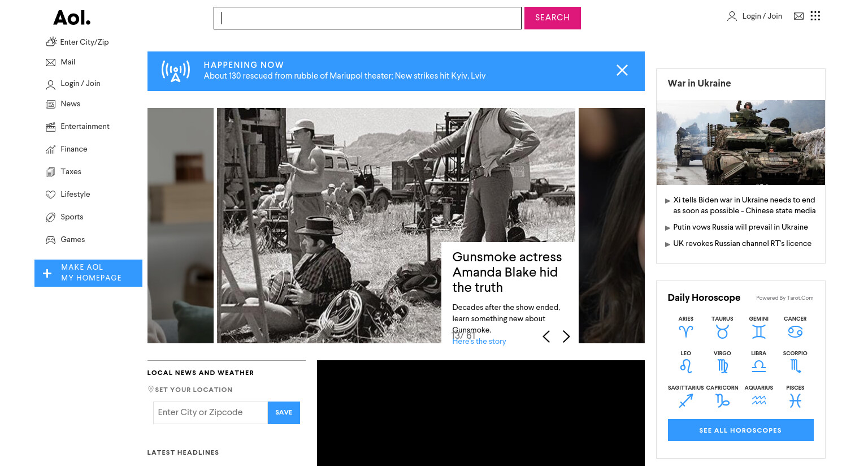868x466 pixels.
Task: Open the apps grid menu icon
Action: pos(815,16)
